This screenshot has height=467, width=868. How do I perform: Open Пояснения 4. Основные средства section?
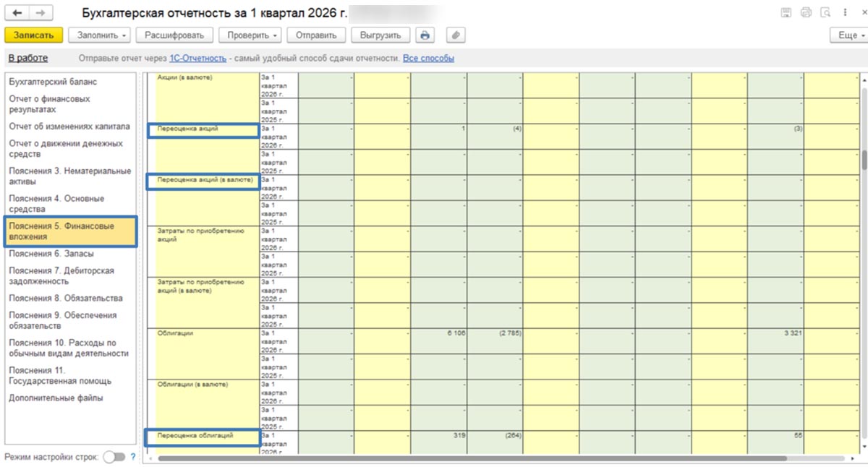tap(56, 204)
